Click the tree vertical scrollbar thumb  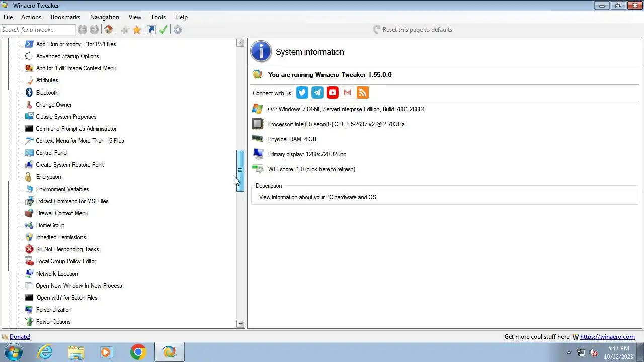click(240, 170)
